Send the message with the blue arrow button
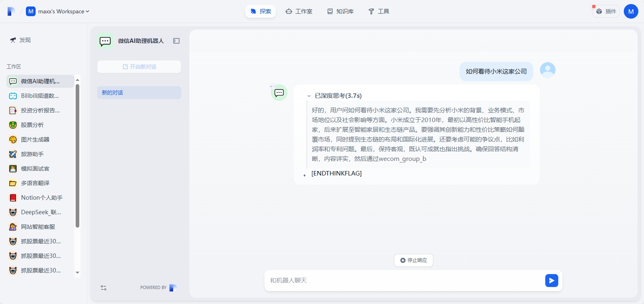Image resolution: width=644 pixels, height=304 pixels. tap(552, 281)
